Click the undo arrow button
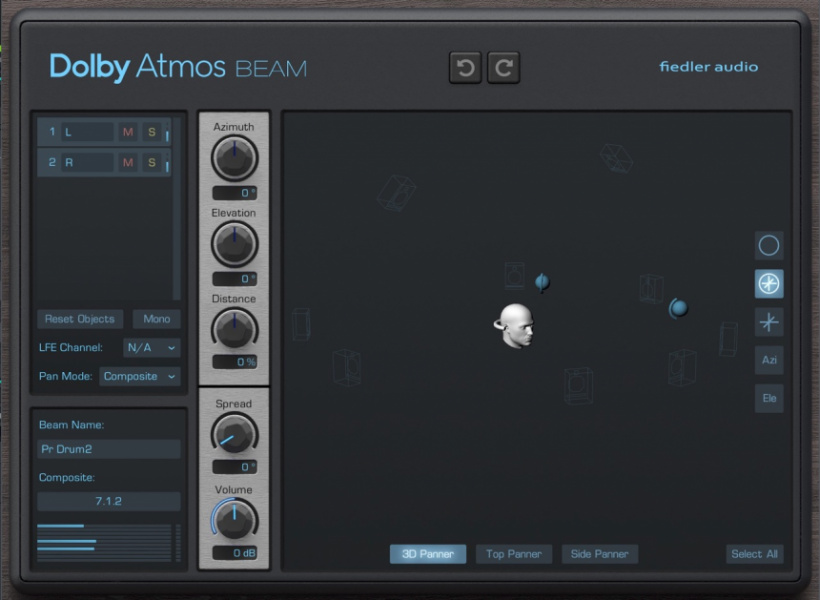820x600 pixels. click(x=465, y=67)
